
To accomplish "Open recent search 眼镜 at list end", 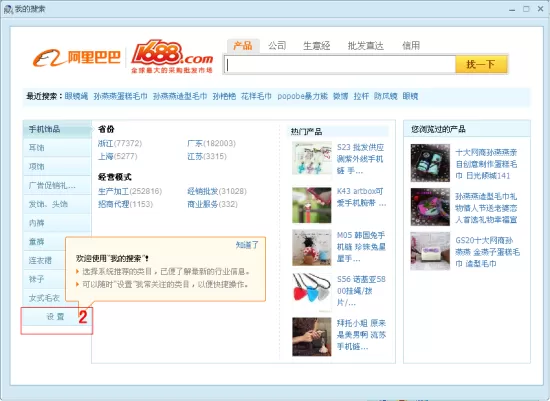I will [x=410, y=96].
